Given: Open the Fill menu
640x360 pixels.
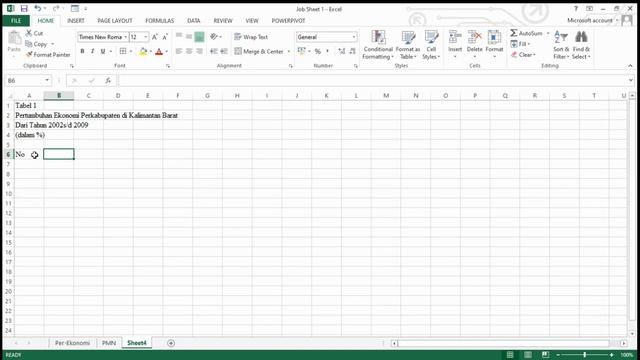Looking at the screenshot, I should coord(520,44).
